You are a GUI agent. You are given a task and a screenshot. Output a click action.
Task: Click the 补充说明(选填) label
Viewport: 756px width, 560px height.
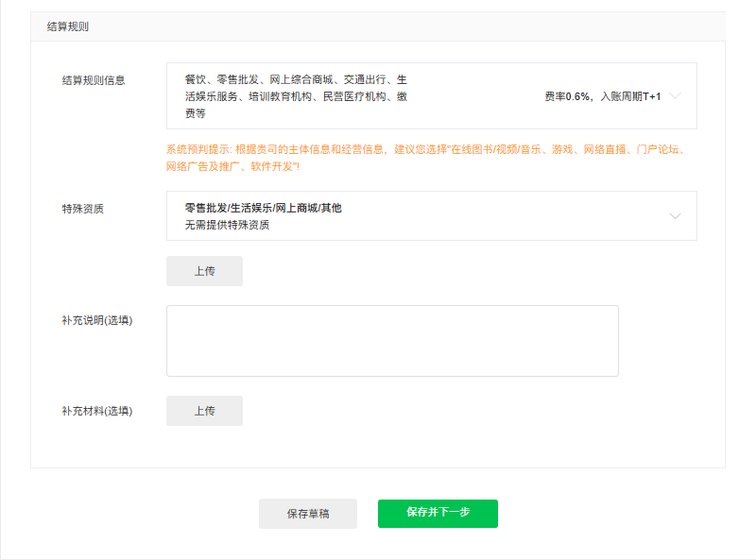pos(96,320)
